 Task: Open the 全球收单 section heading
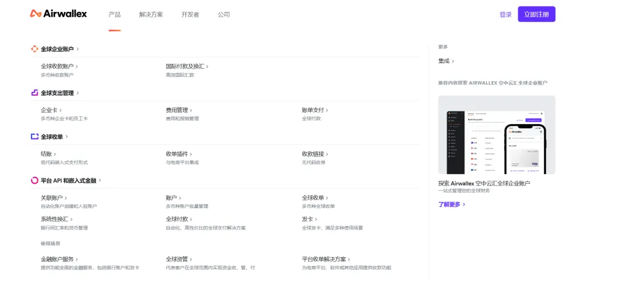54,137
